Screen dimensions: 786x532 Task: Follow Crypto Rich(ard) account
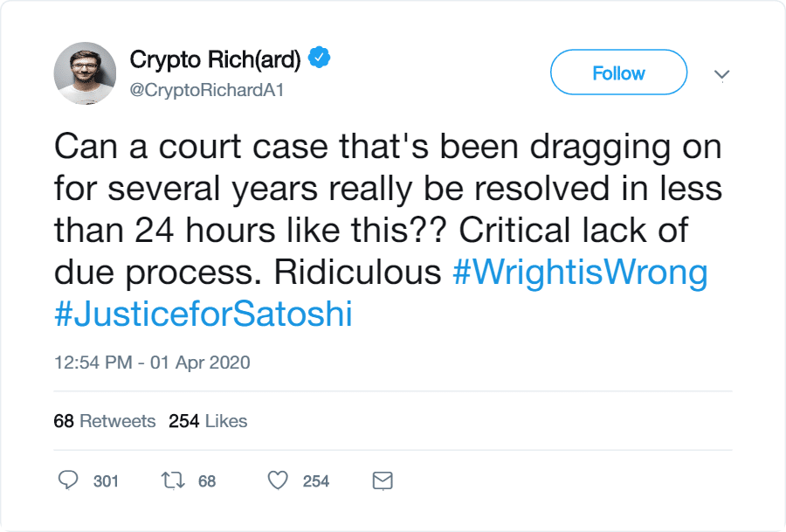click(x=618, y=73)
